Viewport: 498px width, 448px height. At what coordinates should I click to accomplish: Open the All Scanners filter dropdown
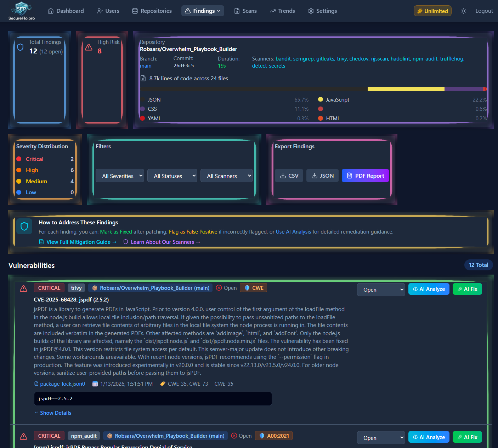(x=226, y=176)
